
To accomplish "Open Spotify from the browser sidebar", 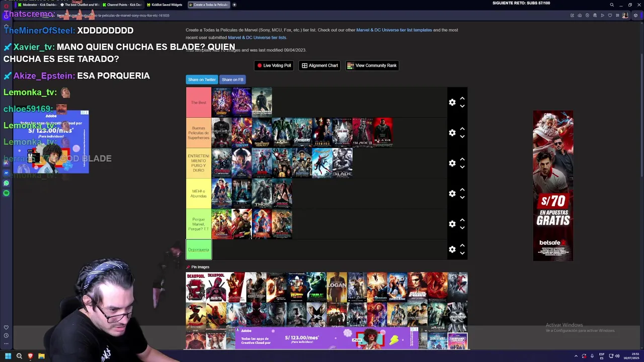I will (6, 193).
